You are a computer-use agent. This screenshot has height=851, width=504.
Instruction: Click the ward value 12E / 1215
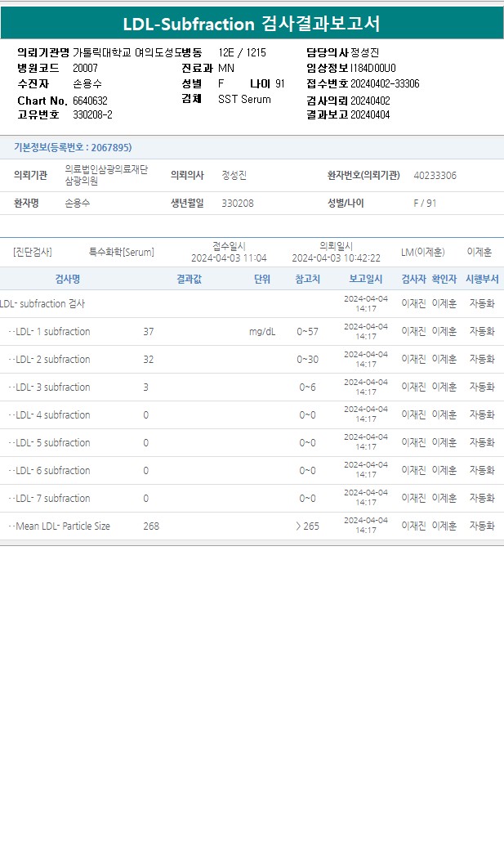(x=243, y=52)
